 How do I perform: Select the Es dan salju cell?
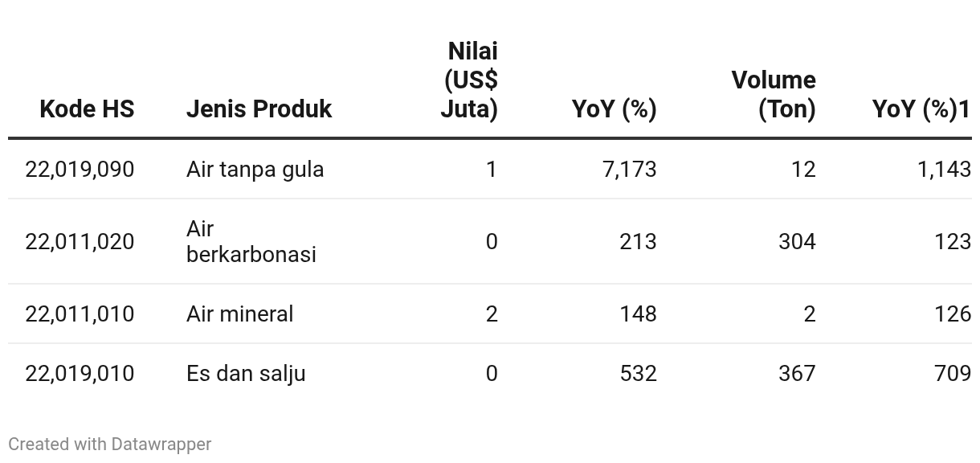click(x=246, y=373)
